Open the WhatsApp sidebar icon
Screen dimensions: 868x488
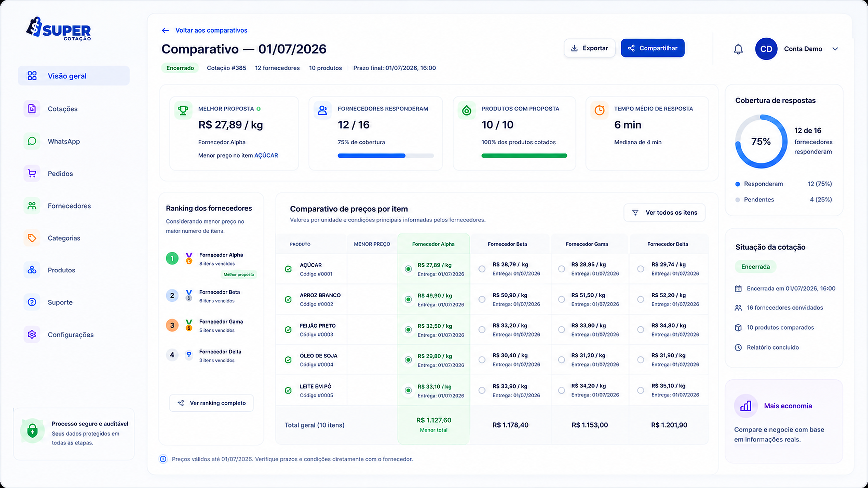(x=32, y=141)
